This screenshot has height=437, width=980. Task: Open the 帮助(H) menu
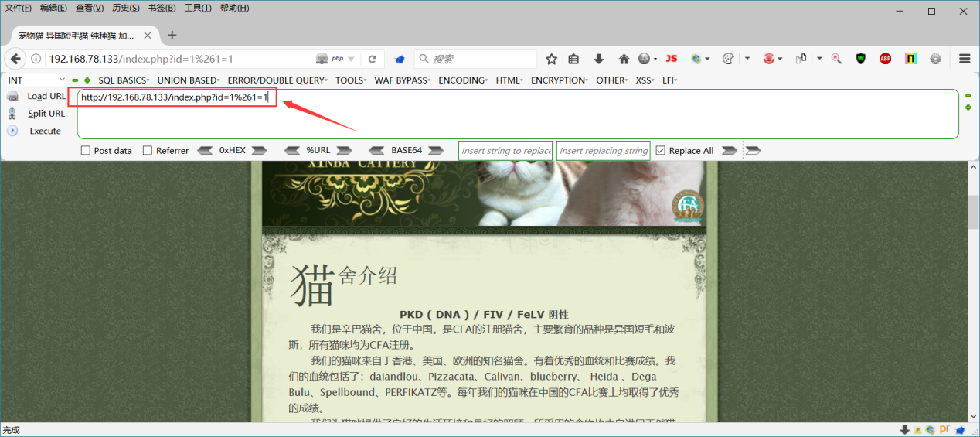pyautogui.click(x=234, y=8)
